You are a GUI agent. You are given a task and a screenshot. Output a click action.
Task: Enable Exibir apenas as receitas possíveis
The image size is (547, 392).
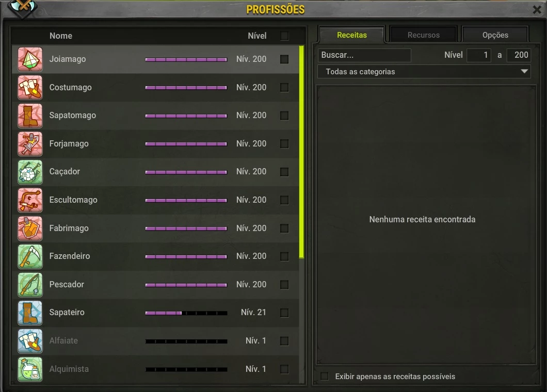pyautogui.click(x=325, y=377)
